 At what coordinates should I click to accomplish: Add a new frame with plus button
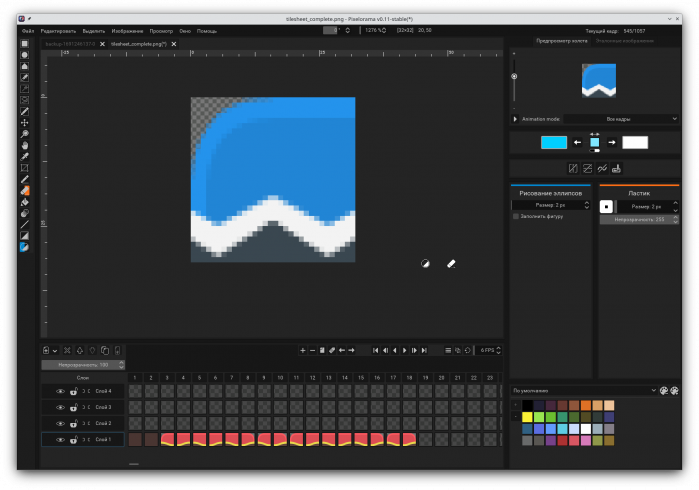pyautogui.click(x=303, y=350)
